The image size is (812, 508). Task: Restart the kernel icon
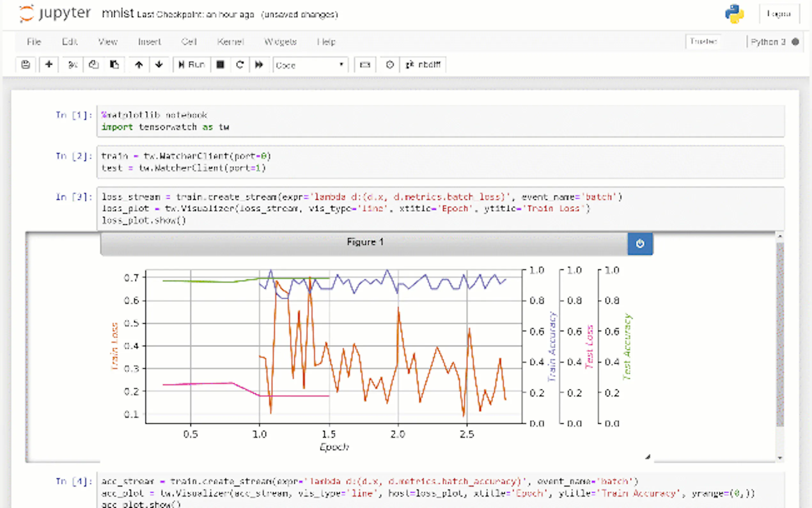(x=240, y=65)
